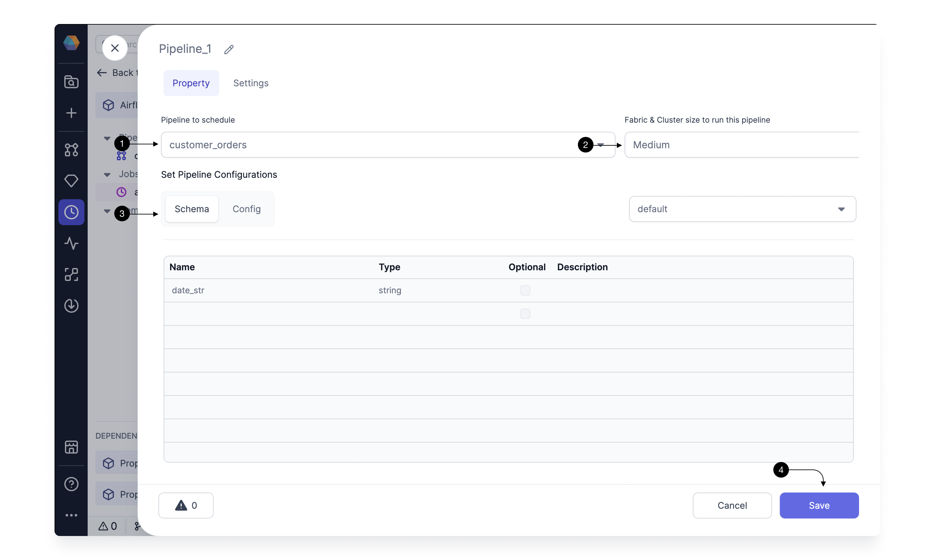The height and width of the screenshot is (560, 935).
Task: Open the help question mark icon
Action: point(71,484)
